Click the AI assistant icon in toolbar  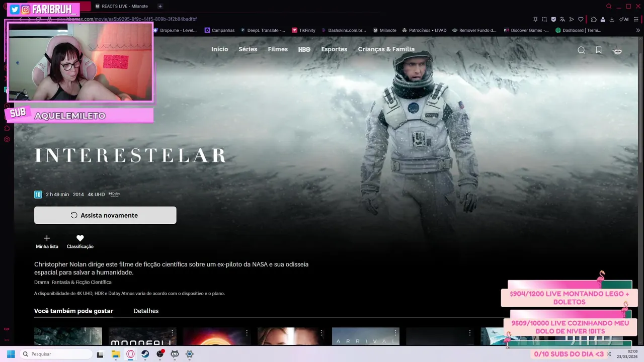624,20
